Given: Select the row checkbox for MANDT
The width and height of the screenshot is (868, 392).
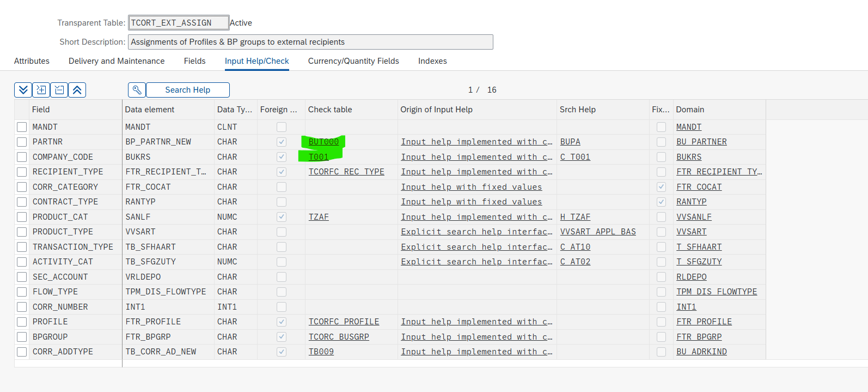Looking at the screenshot, I should click(22, 127).
